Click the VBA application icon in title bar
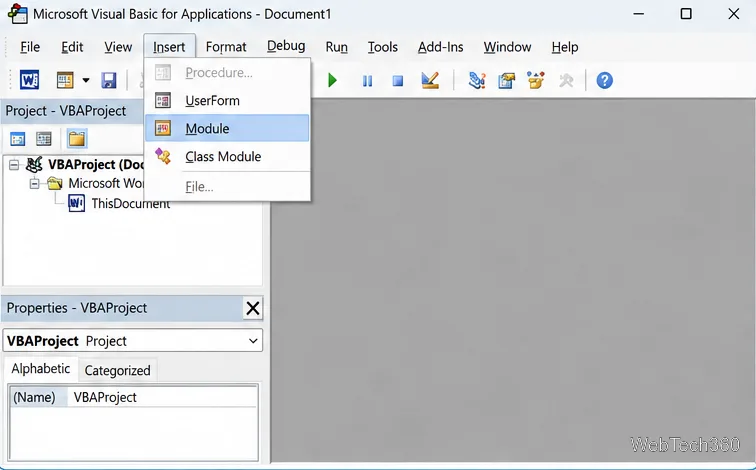Screen dimensions: 756x470 tap(18, 13)
